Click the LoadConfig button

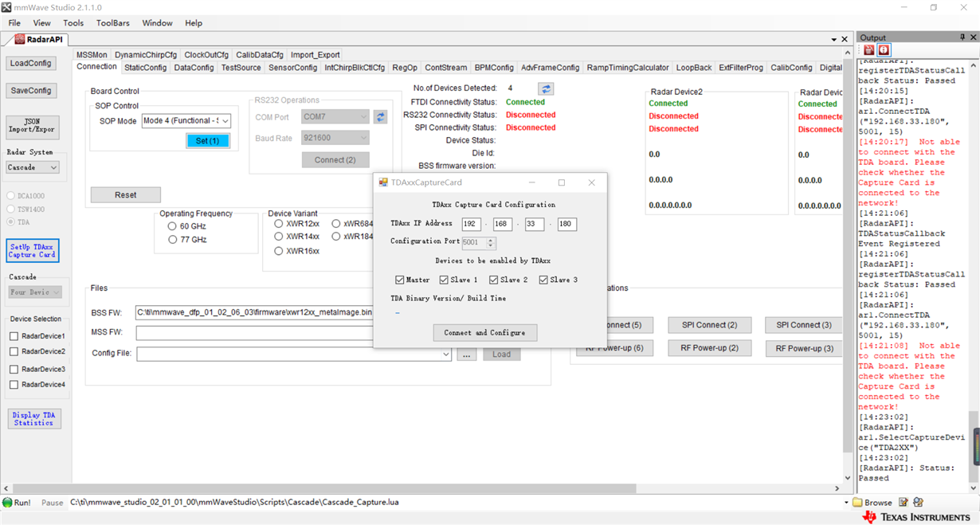31,63
